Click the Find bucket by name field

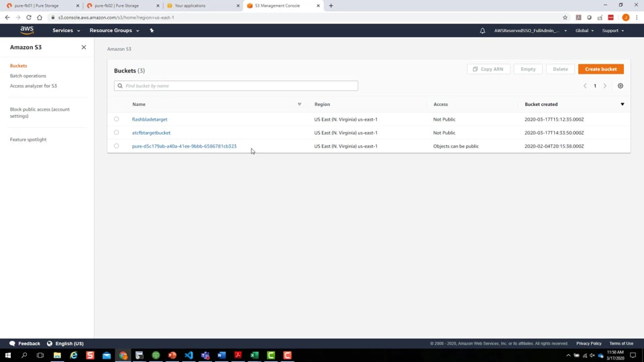[235, 86]
